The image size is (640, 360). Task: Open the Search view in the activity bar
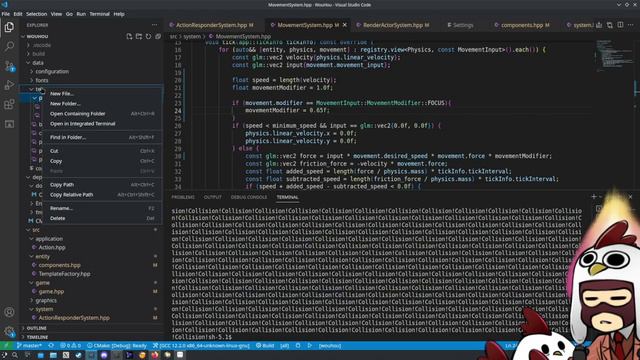coord(9,46)
